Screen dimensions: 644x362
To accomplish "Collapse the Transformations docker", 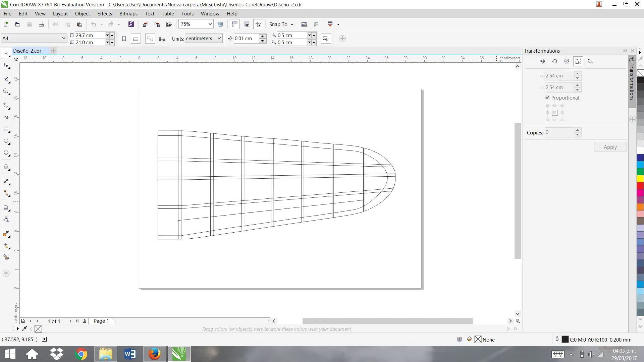I will tap(625, 51).
